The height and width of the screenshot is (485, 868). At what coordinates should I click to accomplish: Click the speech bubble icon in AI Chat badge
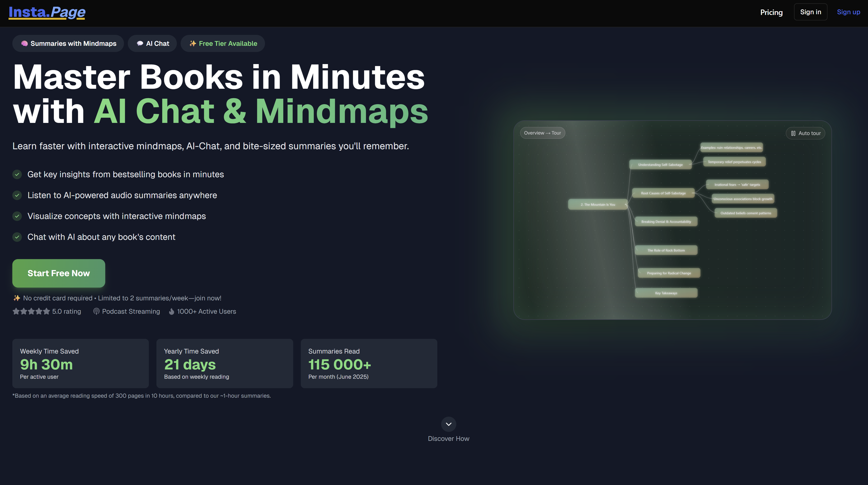click(x=140, y=43)
